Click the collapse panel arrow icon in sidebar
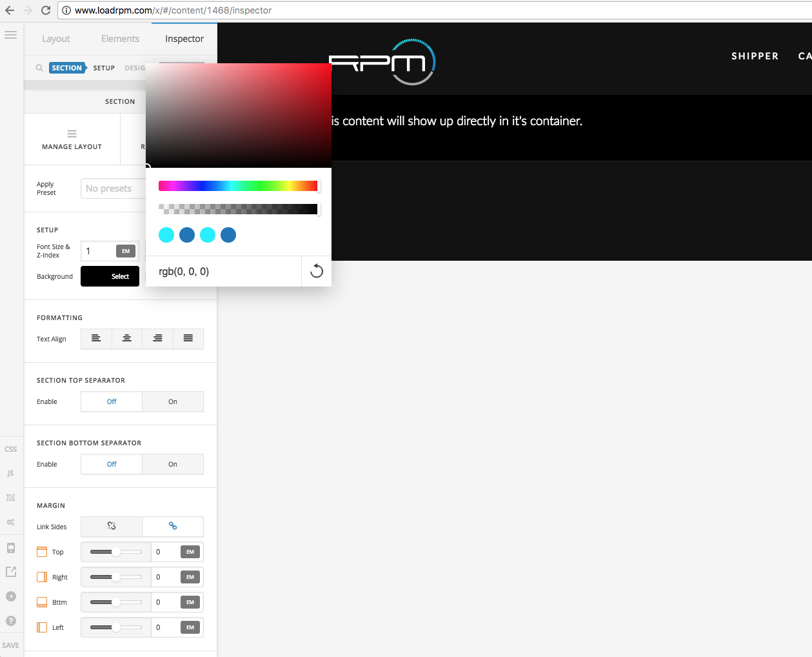This screenshot has height=657, width=812. pos(11,596)
